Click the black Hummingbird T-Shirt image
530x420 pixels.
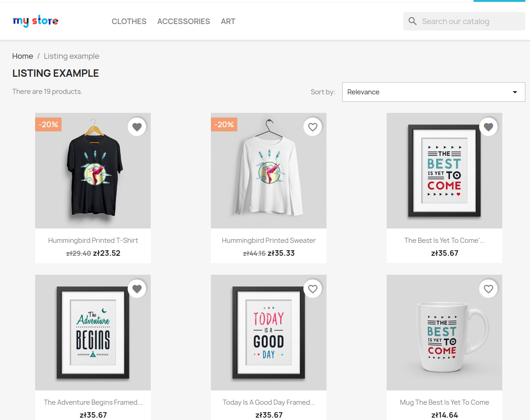point(93,171)
